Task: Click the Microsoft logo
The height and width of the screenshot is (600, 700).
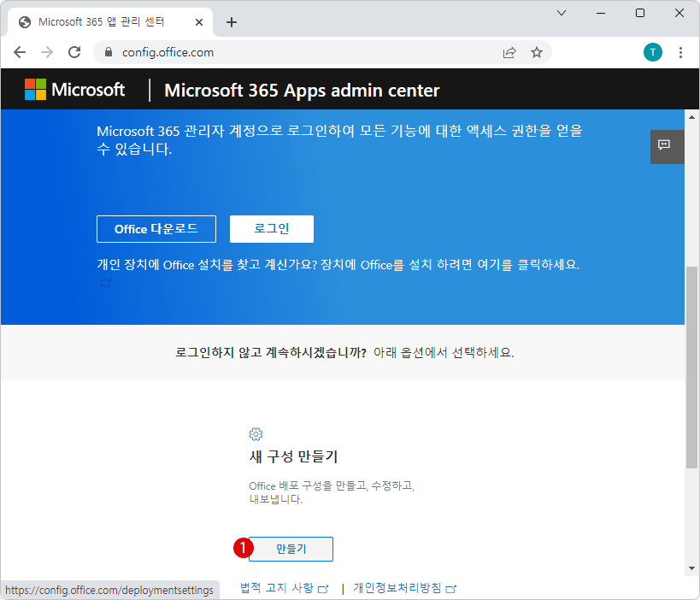Action: pyautogui.click(x=74, y=90)
